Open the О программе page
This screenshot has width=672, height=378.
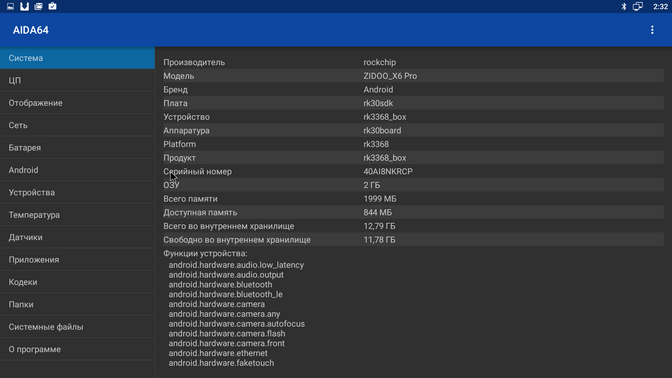click(77, 349)
